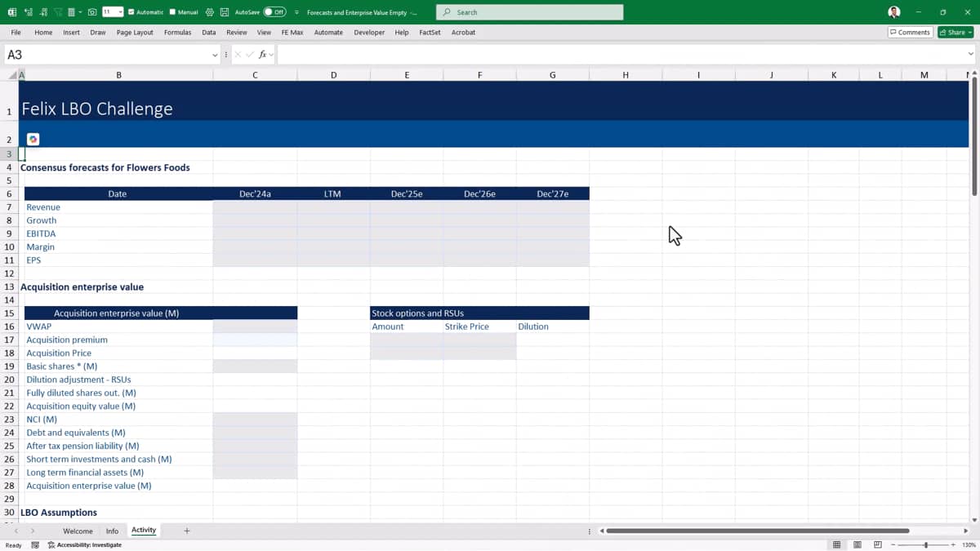Select the Activity sheet tab
The image size is (980, 551).
click(x=144, y=531)
